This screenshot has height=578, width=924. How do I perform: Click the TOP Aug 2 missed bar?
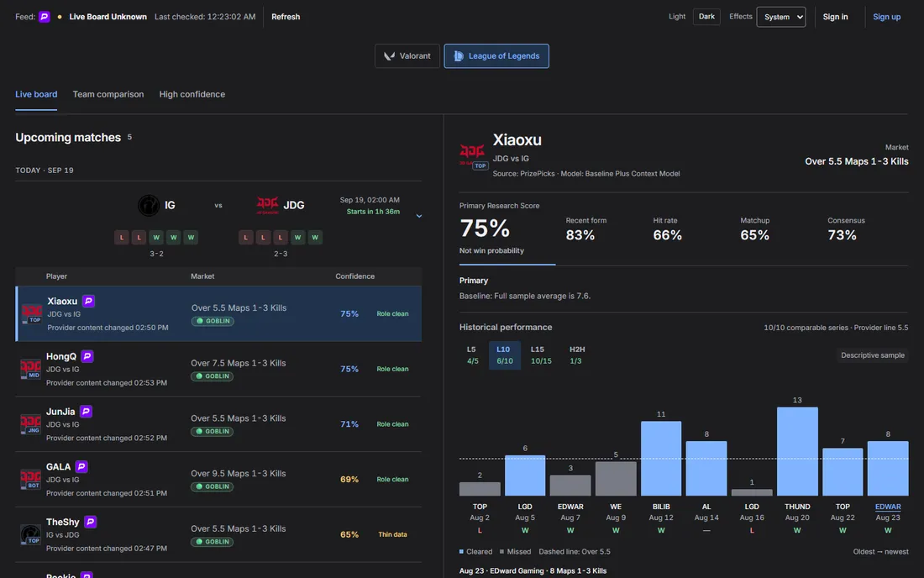click(480, 488)
